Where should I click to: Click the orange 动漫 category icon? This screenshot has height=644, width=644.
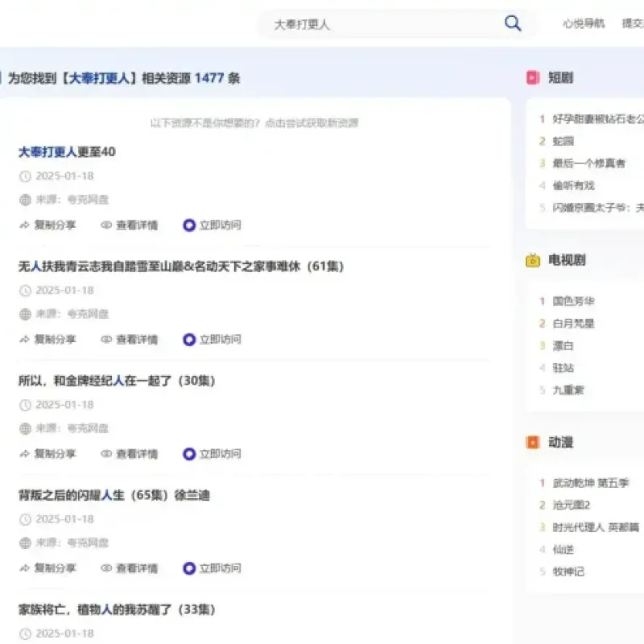tap(533, 442)
